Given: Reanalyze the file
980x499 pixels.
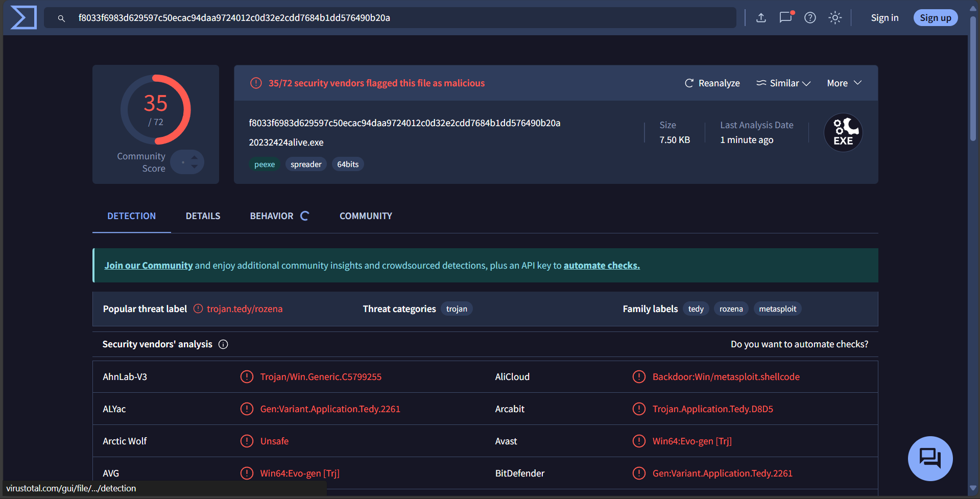Looking at the screenshot, I should tap(712, 83).
